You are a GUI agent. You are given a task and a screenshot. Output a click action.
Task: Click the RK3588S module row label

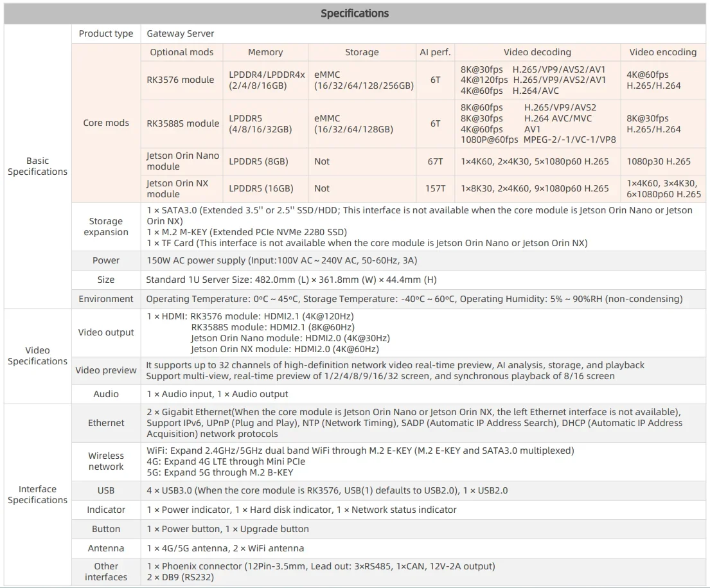tap(182, 123)
